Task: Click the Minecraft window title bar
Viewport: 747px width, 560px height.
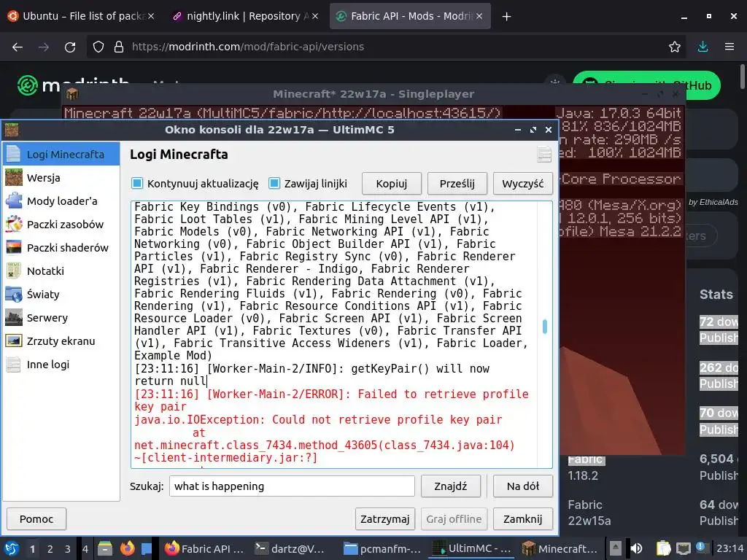Action: (373, 94)
